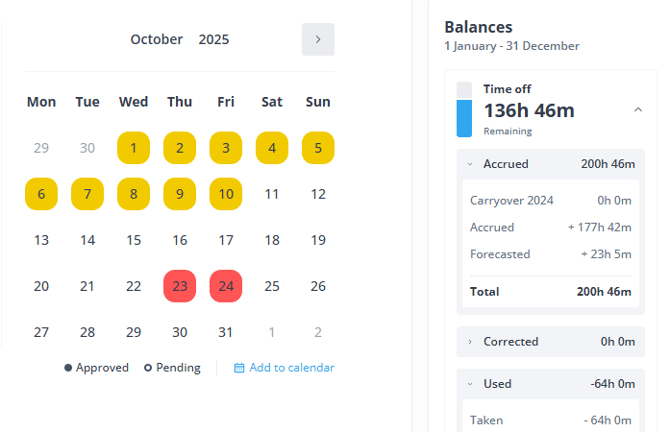The image size is (670, 432).
Task: Click October 31 date cell
Action: pos(226,332)
